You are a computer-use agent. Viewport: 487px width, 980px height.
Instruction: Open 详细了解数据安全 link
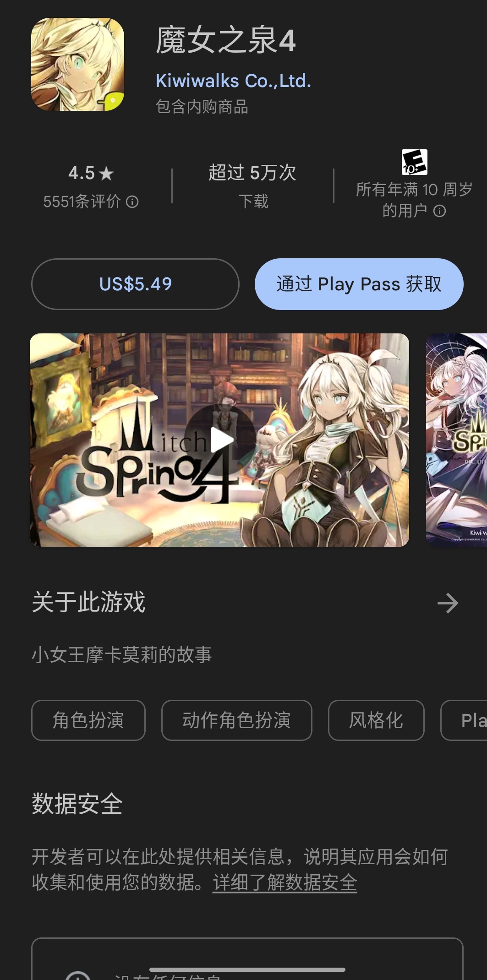pos(285,882)
